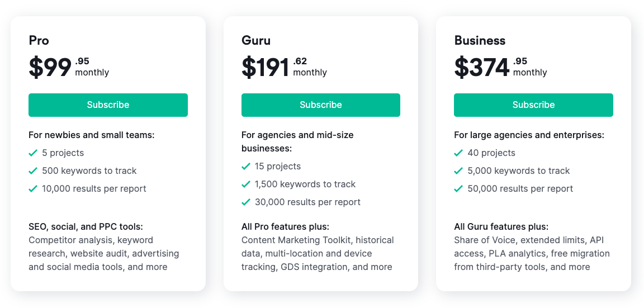Click Subscribe for the Business plan

[x=533, y=105]
